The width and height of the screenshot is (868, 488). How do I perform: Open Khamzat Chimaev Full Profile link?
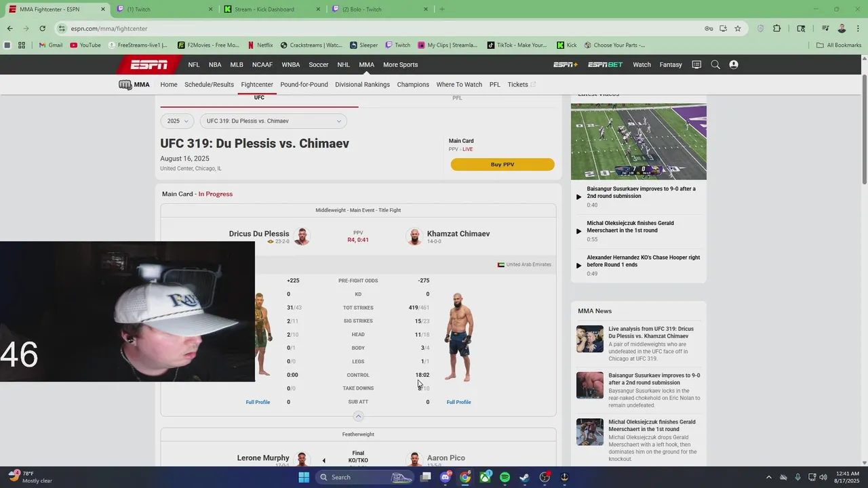point(458,403)
